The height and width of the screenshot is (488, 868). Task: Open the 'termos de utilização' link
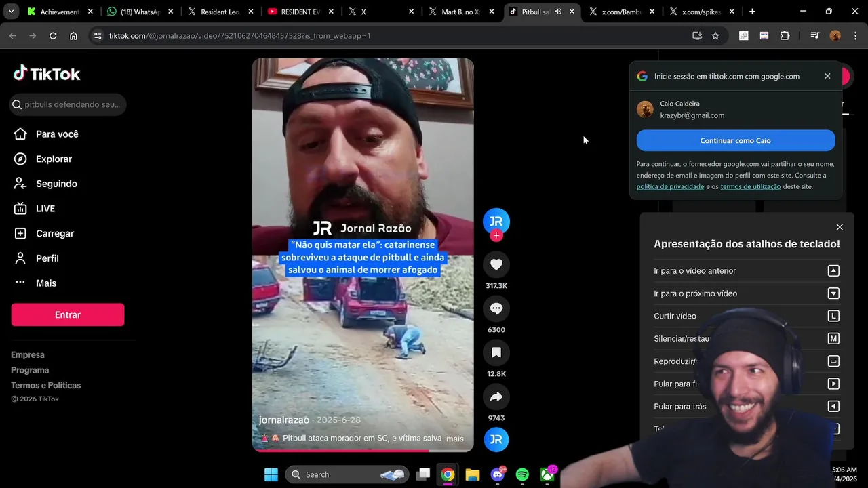(x=751, y=186)
